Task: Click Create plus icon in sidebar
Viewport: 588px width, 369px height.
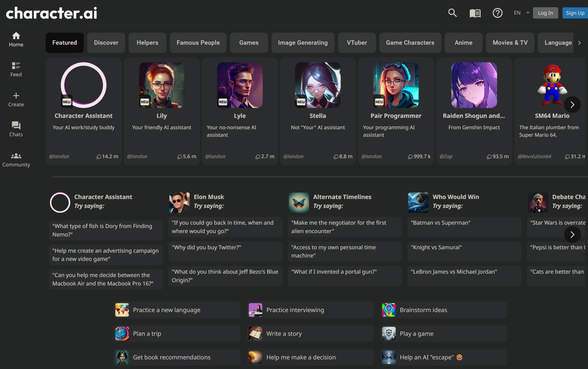Action: [16, 99]
